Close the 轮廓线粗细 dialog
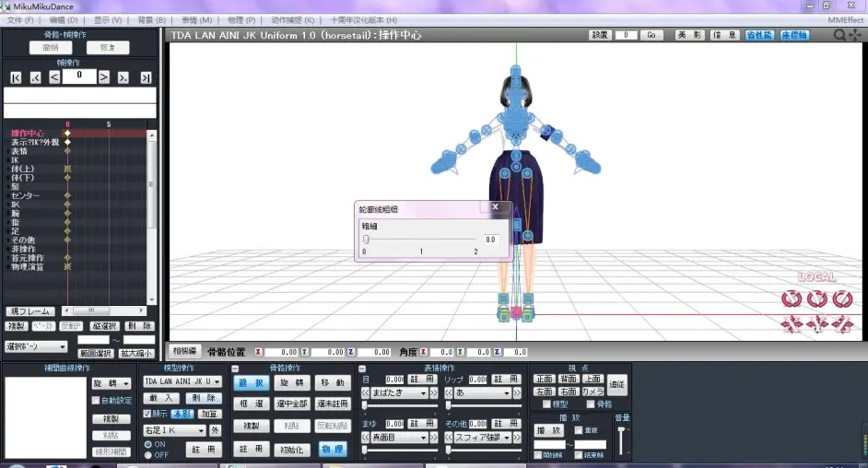Viewport: 868px width, 468px height. [496, 206]
